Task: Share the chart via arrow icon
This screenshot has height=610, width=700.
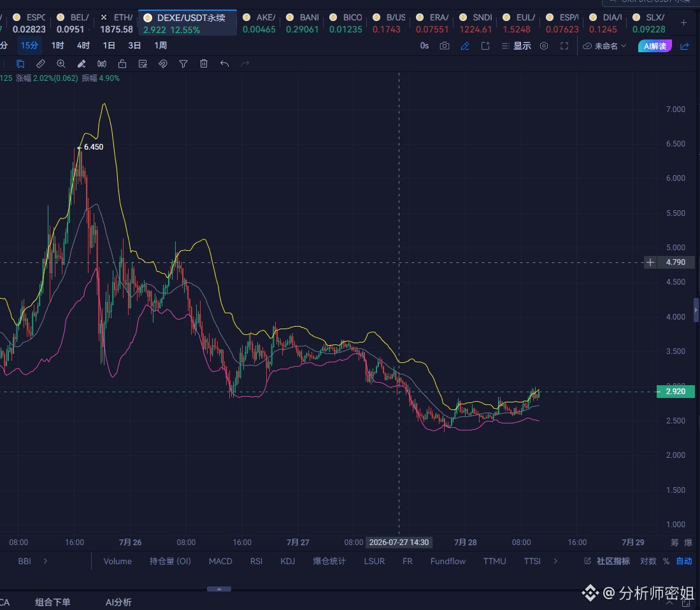Action: pyautogui.click(x=684, y=46)
